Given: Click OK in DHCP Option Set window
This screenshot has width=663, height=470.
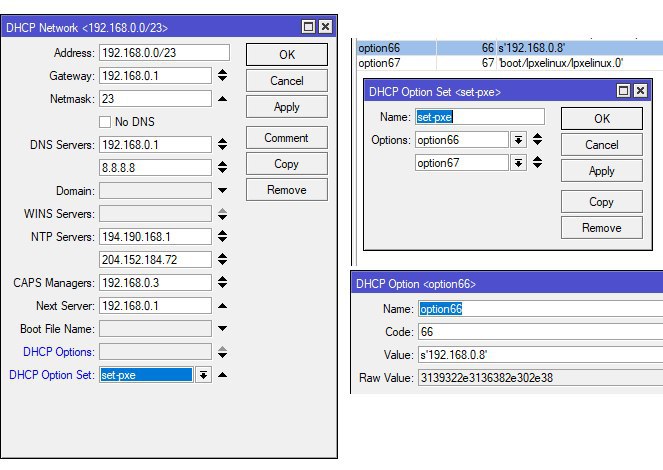Looking at the screenshot, I should [x=602, y=119].
